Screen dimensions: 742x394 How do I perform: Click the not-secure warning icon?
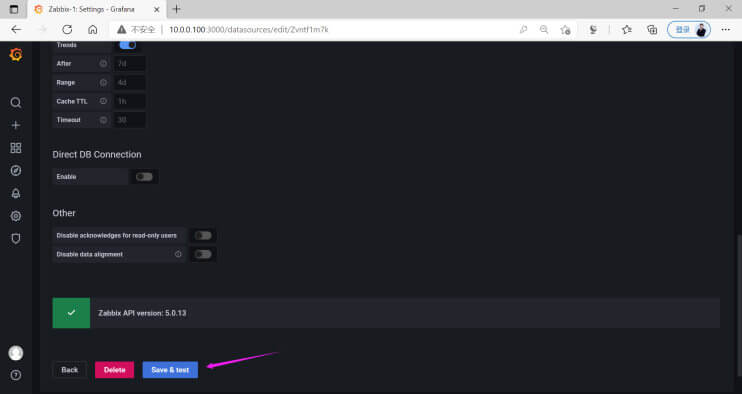(x=122, y=29)
